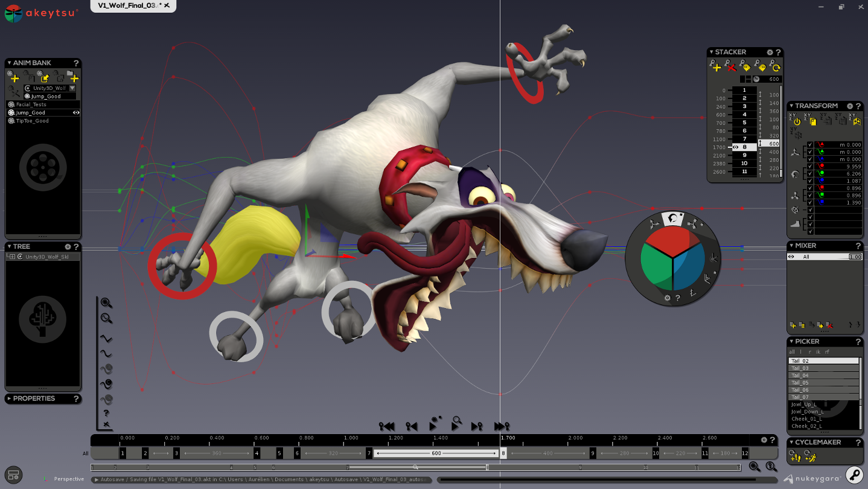The image size is (868, 489).
Task: Open settings gear on the spinner wheel
Action: [x=667, y=298]
